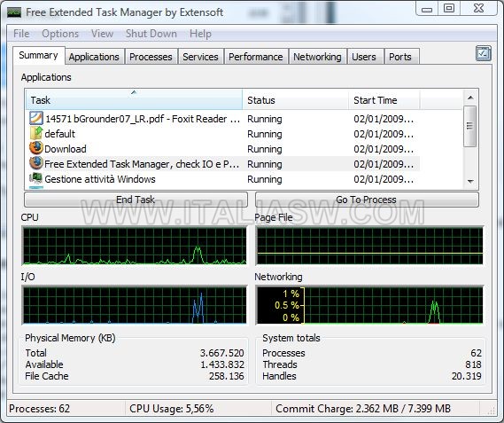The width and height of the screenshot is (504, 423).
Task: Open the Shut Down menu
Action: (151, 34)
